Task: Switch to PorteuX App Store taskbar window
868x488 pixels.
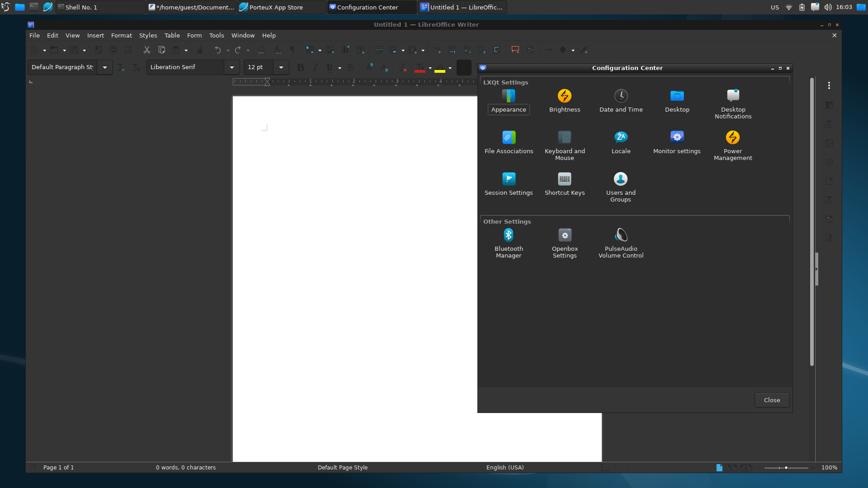Action: [x=281, y=7]
